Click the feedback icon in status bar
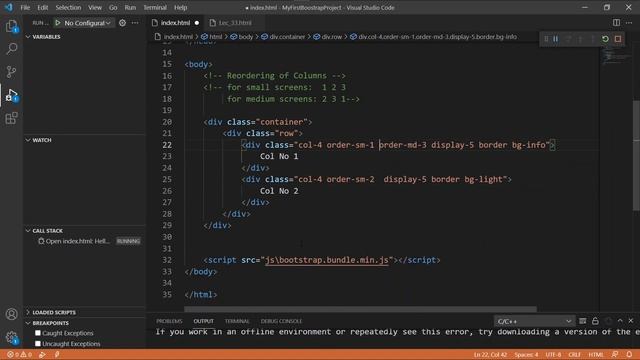The height and width of the screenshot is (360, 640). point(615,354)
